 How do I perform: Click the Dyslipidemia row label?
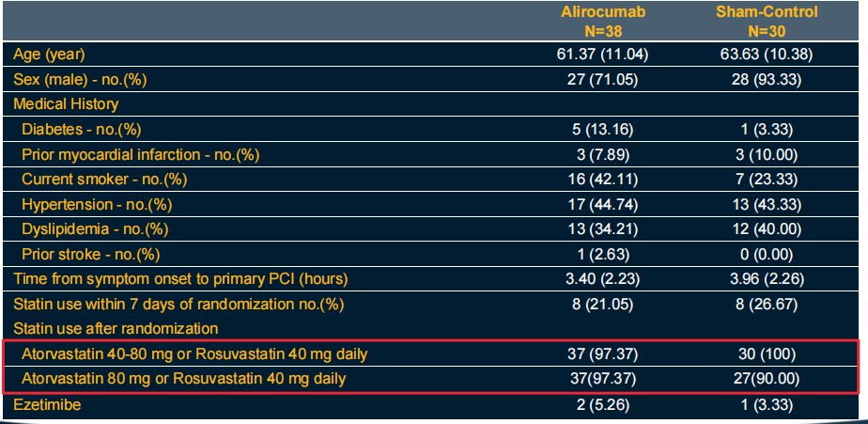point(96,228)
